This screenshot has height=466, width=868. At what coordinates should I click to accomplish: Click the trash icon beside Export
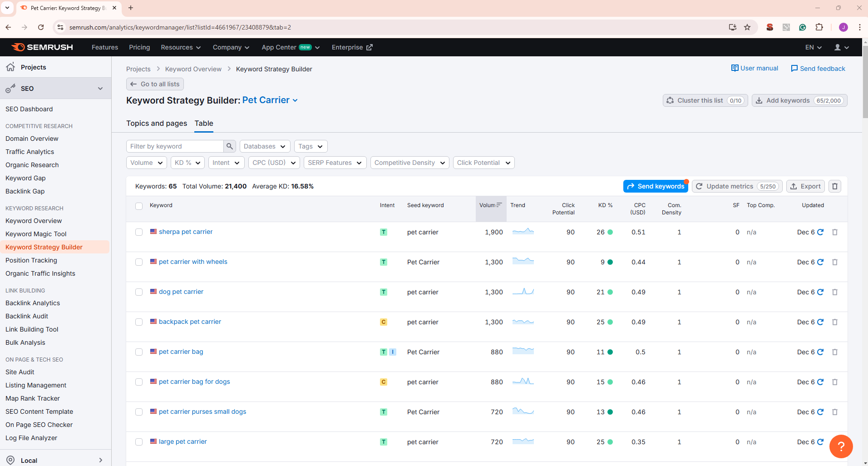834,186
